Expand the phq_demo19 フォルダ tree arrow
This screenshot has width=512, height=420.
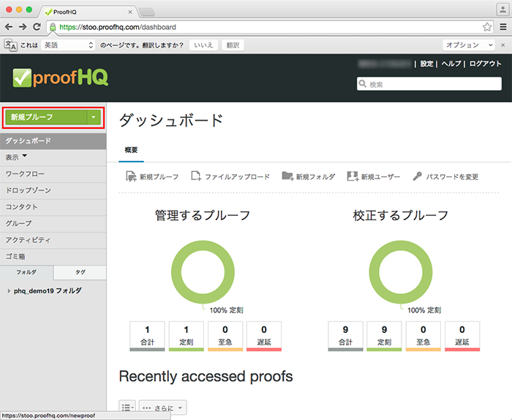click(x=9, y=290)
